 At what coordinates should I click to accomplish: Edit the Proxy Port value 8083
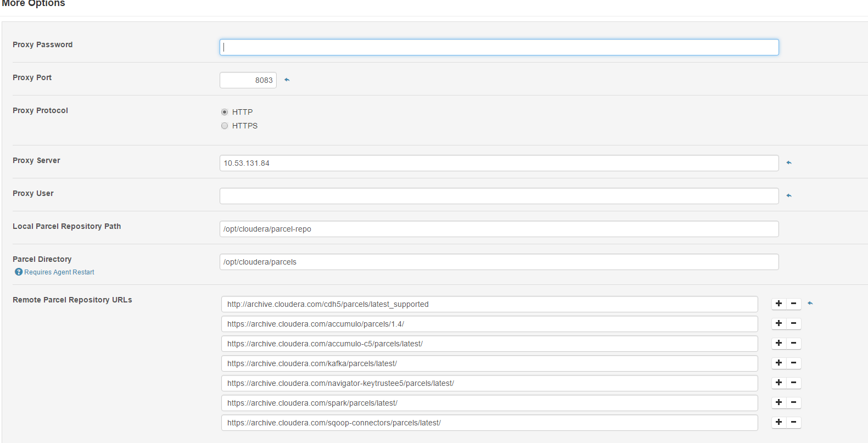click(x=248, y=80)
